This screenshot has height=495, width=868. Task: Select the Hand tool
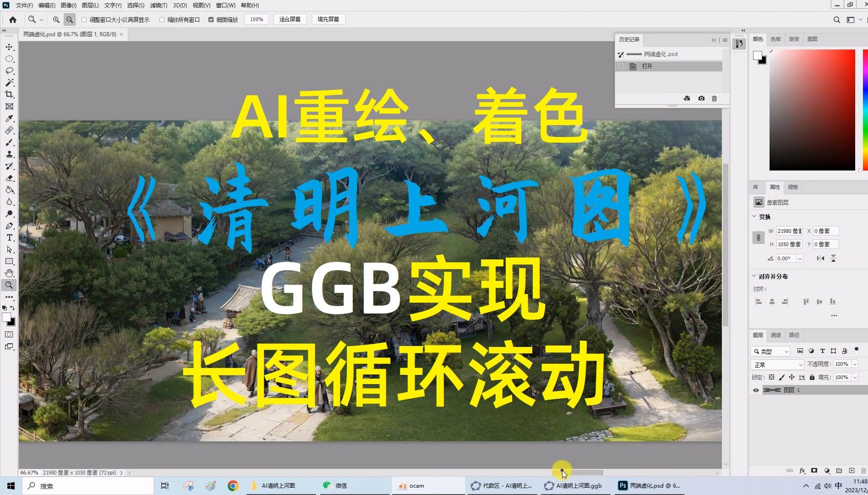pyautogui.click(x=9, y=273)
